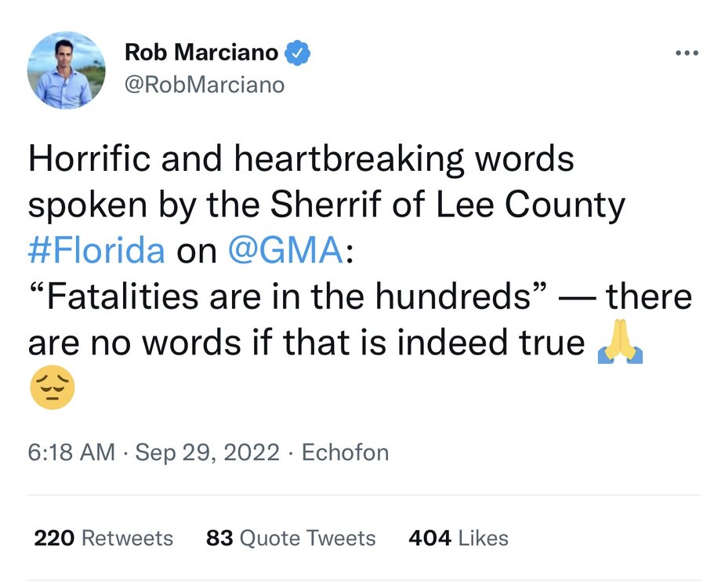The width and height of the screenshot is (725, 588).
Task: Click the "Fatalities are in the hundreds" quote
Action: (x=287, y=298)
